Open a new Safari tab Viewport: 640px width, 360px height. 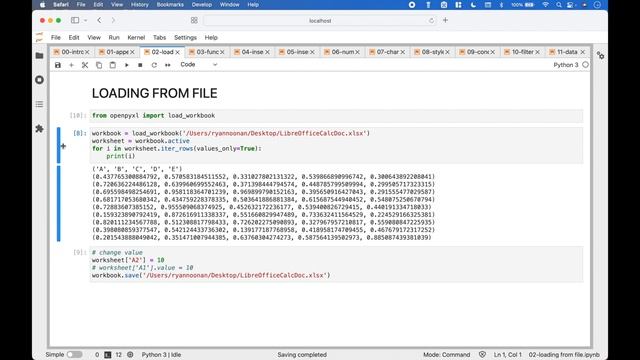coord(445,20)
